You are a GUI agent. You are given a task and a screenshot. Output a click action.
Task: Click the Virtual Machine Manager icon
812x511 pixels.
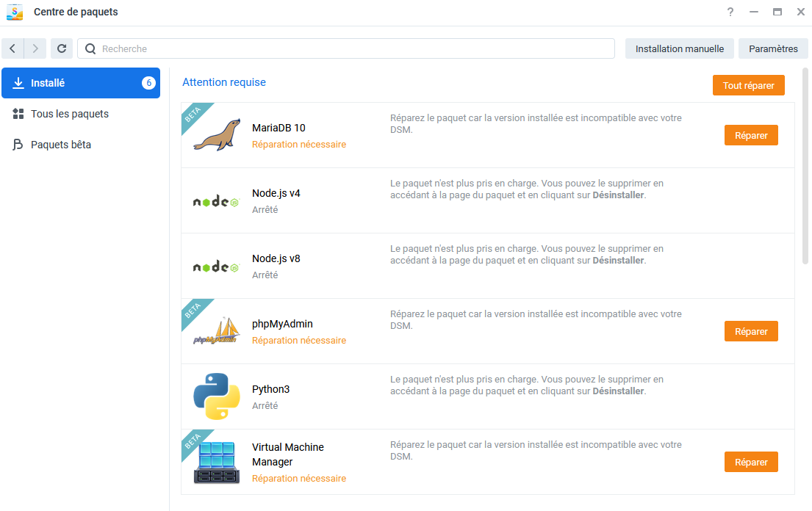[x=217, y=463]
